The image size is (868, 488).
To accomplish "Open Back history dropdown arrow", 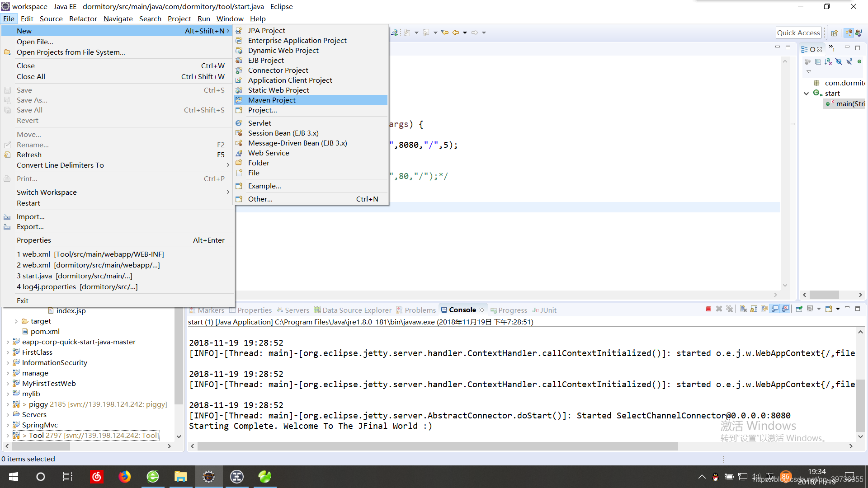I will click(465, 33).
